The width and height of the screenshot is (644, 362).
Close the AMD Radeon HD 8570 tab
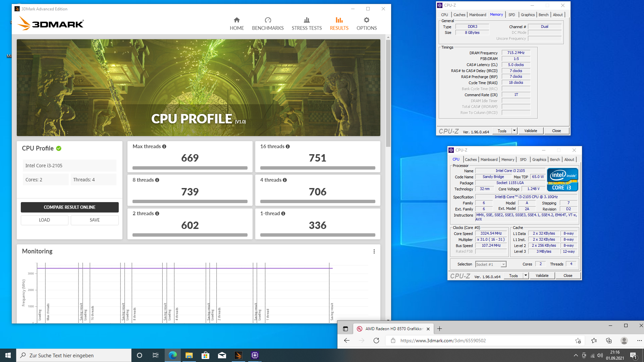coord(428,329)
